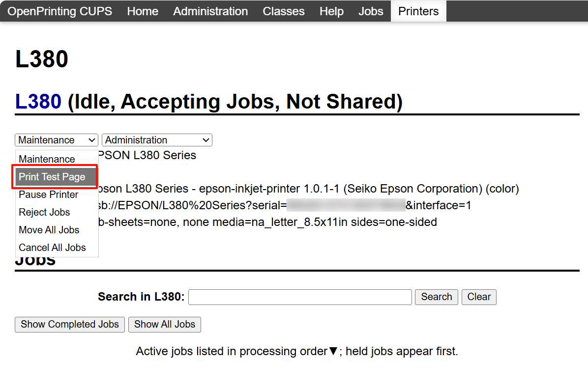
Task: Select the Maintenance list entry
Action: point(47,159)
